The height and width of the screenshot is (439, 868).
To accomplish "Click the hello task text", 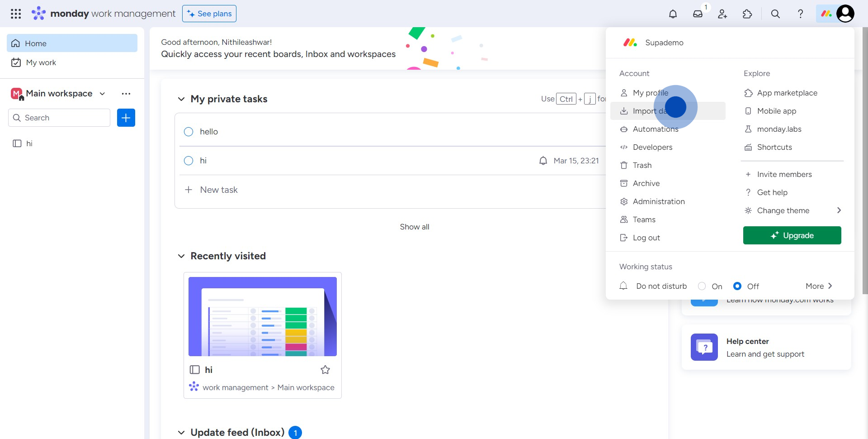I will tap(209, 132).
